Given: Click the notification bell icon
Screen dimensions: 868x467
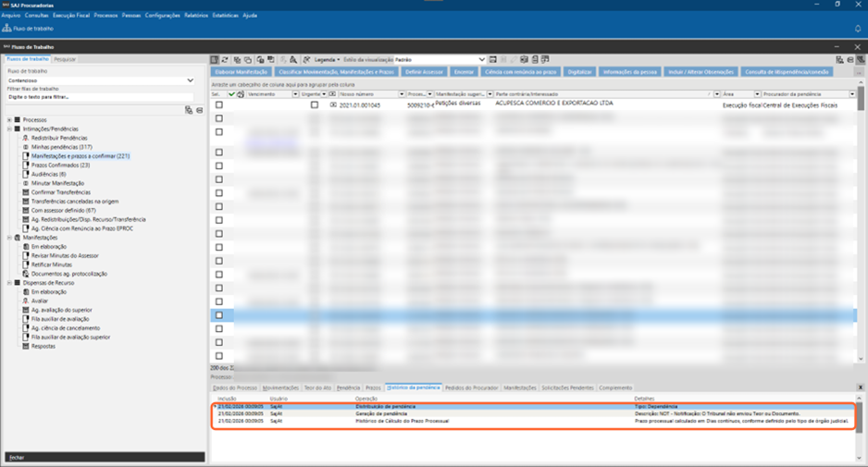Looking at the screenshot, I should pyautogui.click(x=858, y=29).
